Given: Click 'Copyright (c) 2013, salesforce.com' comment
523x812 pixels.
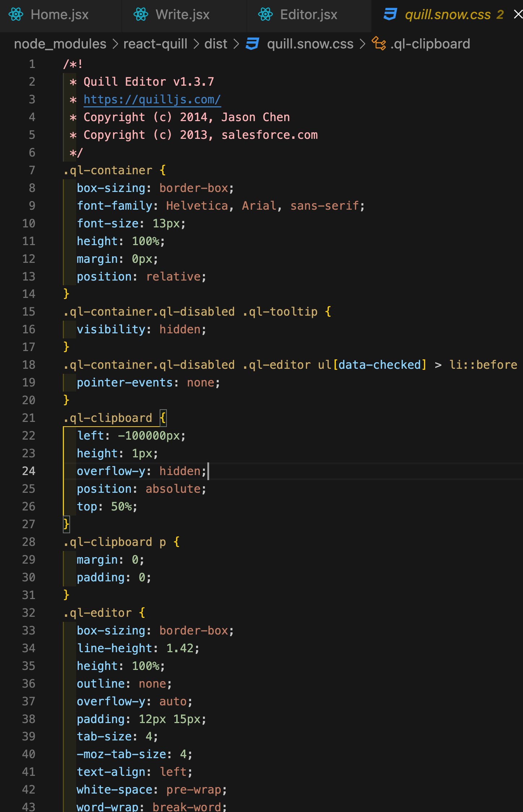Looking at the screenshot, I should coord(200,135).
